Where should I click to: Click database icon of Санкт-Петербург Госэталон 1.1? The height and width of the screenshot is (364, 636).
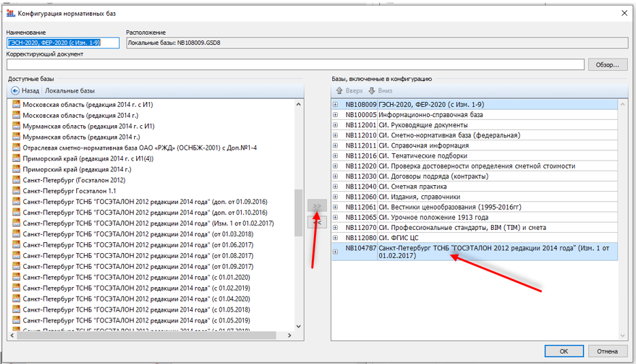[16, 191]
